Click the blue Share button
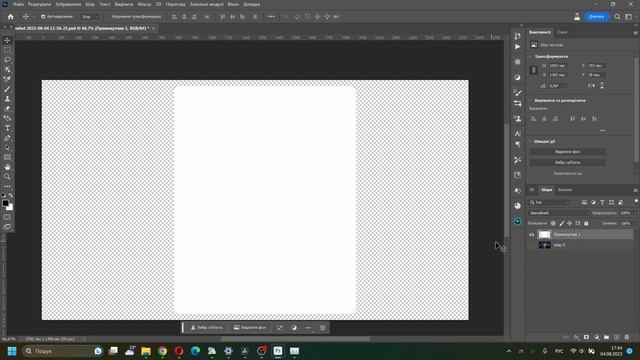Viewport: 640px width, 360px height. click(597, 17)
